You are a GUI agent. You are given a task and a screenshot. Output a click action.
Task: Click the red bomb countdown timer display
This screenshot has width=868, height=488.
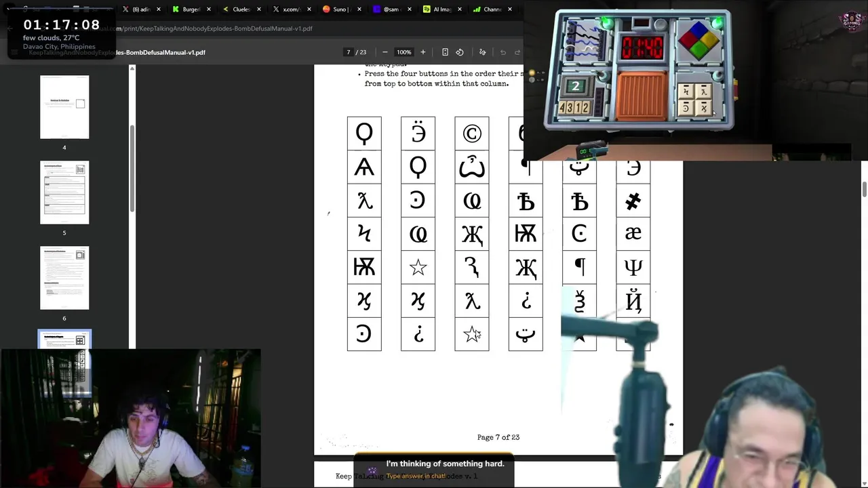point(642,48)
